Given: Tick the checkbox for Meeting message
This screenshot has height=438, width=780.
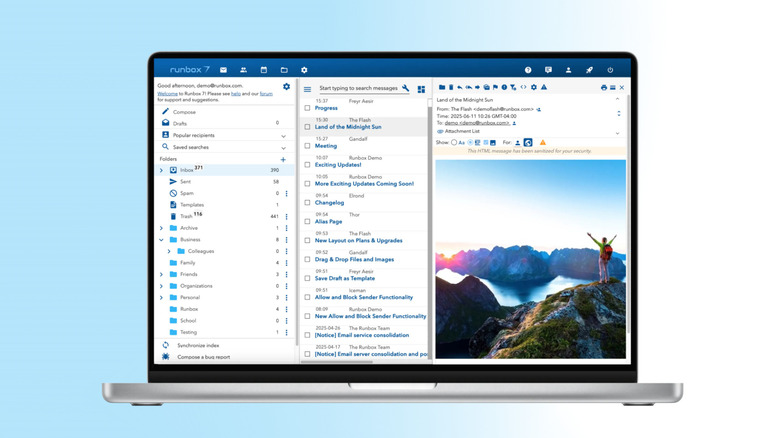Looking at the screenshot, I should (x=307, y=146).
